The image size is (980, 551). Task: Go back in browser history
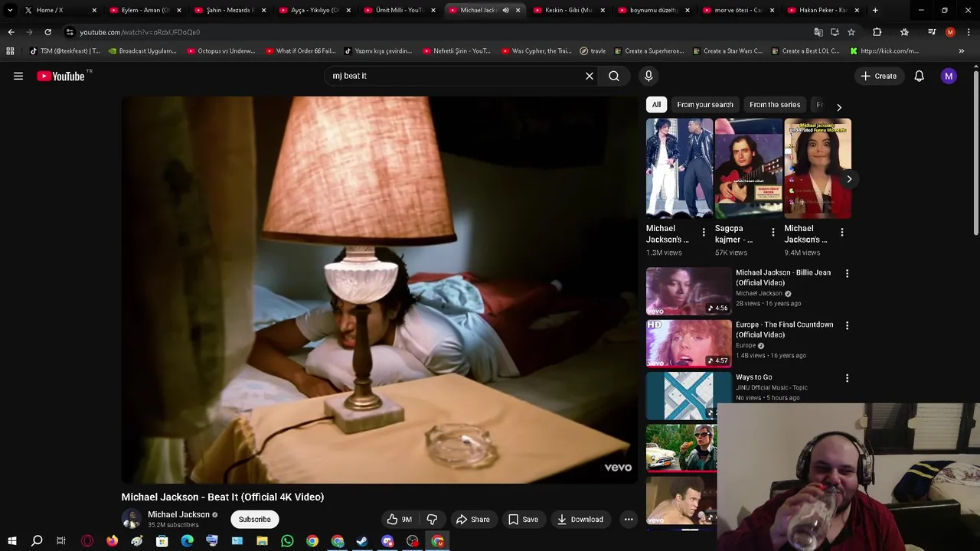point(11,32)
